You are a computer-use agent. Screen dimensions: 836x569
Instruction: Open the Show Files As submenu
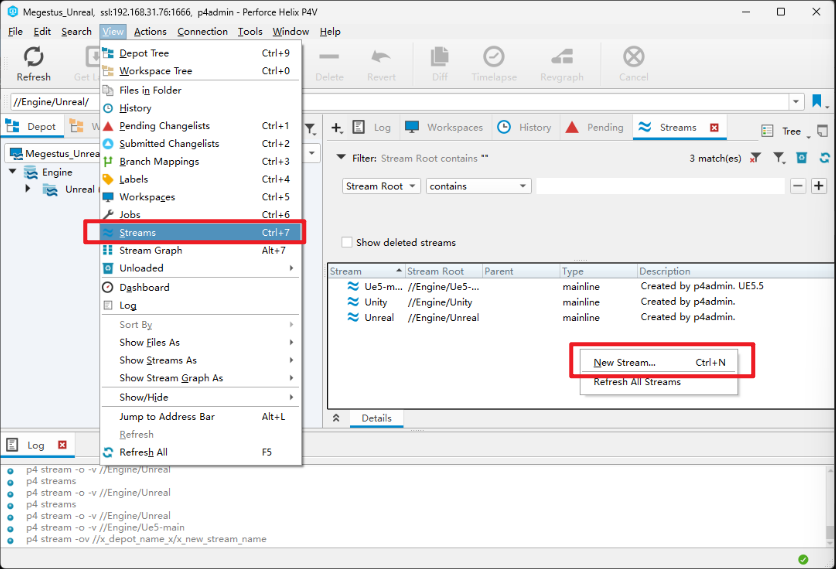pos(200,342)
